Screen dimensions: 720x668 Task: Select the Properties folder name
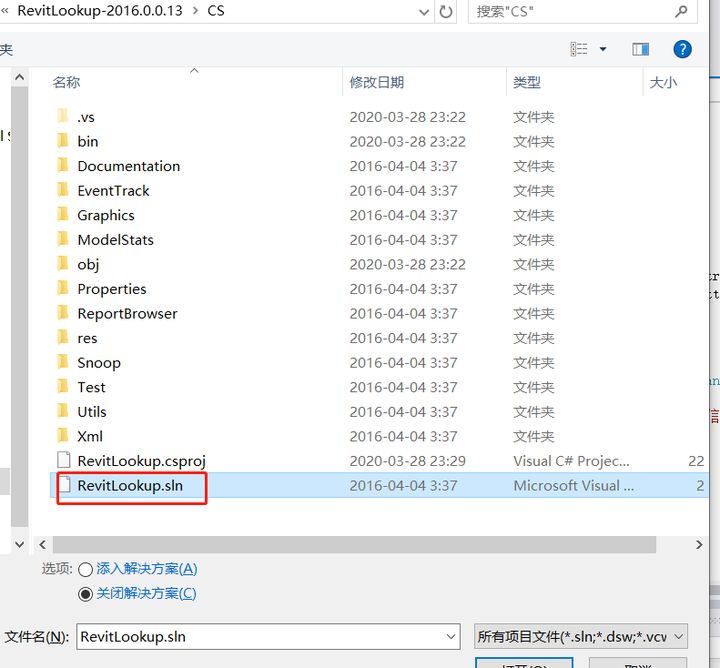112,289
